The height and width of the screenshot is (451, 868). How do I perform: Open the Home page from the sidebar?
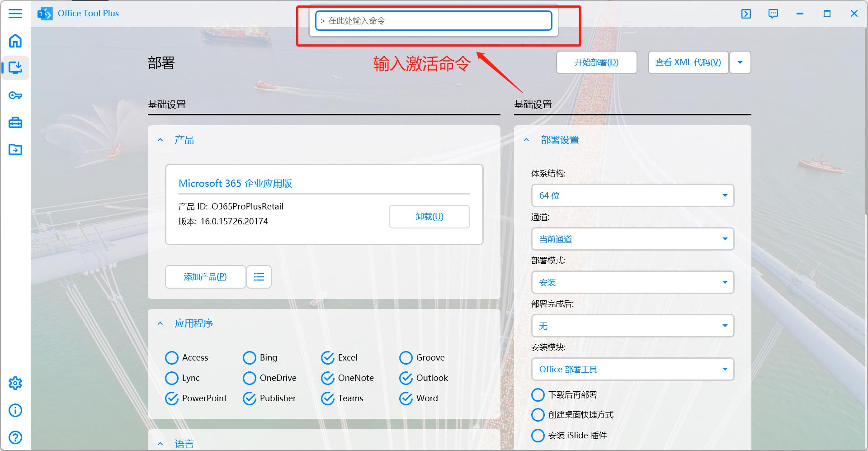(x=15, y=41)
